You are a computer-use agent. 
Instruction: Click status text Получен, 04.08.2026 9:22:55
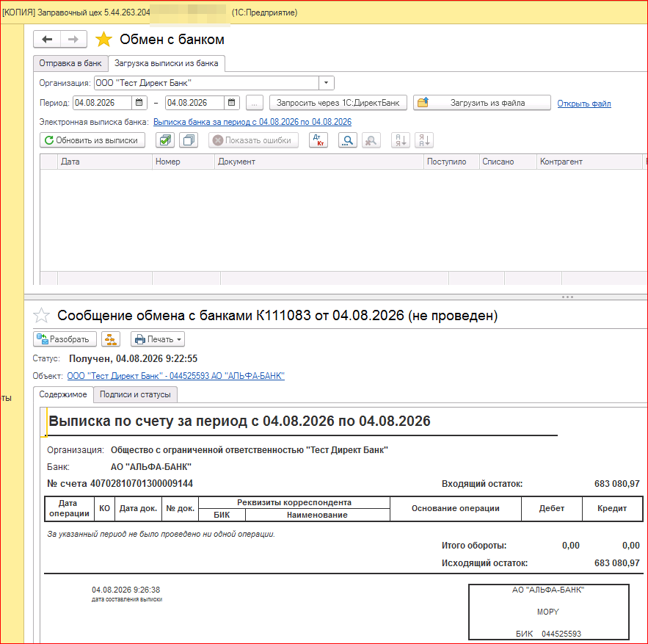[133, 358]
